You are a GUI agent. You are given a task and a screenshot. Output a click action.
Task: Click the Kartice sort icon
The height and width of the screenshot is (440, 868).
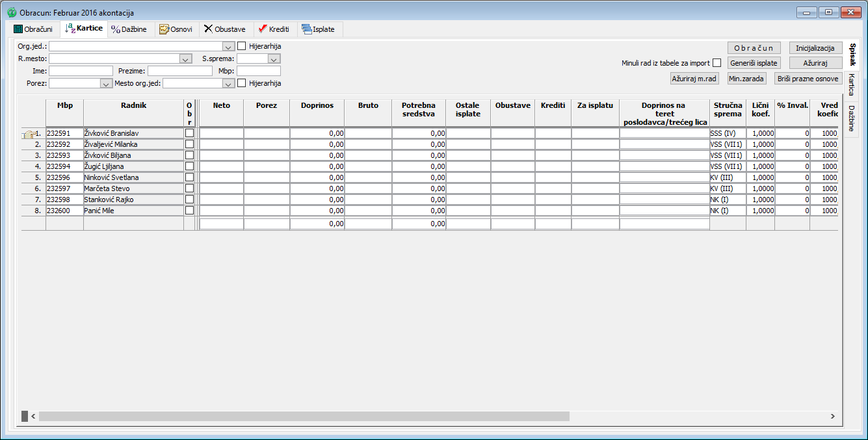(x=70, y=29)
